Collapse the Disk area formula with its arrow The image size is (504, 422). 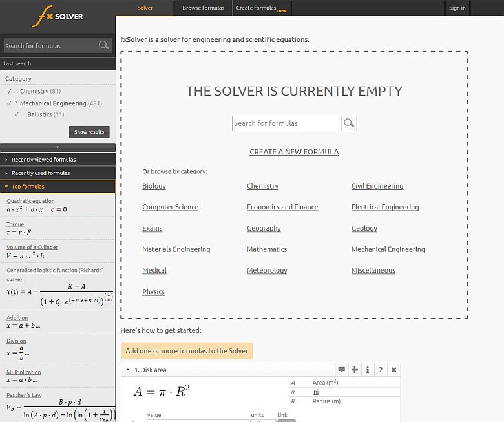127,370
